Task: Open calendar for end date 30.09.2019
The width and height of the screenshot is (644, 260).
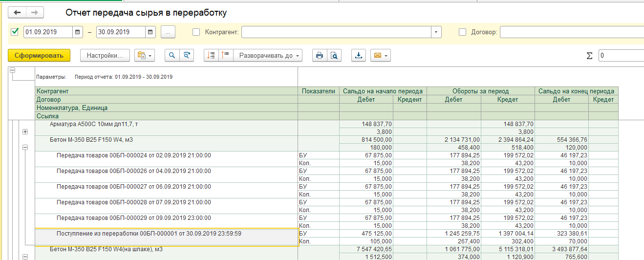Action: click(150, 32)
